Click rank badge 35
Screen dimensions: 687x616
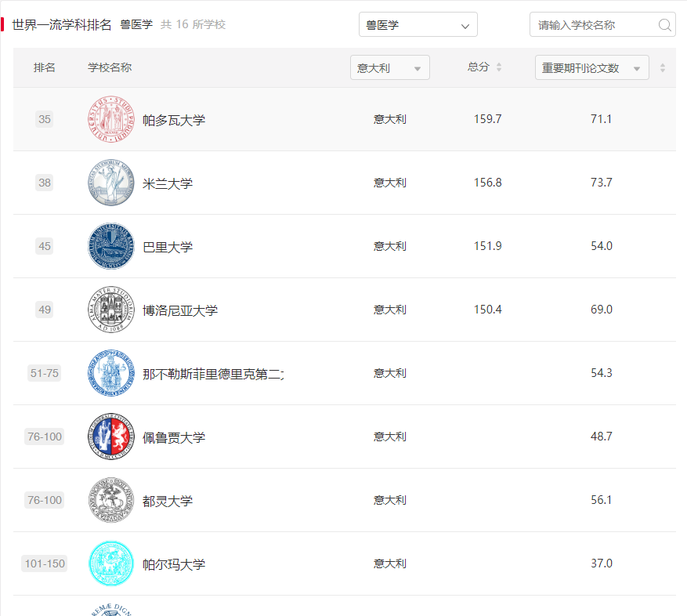(x=44, y=119)
